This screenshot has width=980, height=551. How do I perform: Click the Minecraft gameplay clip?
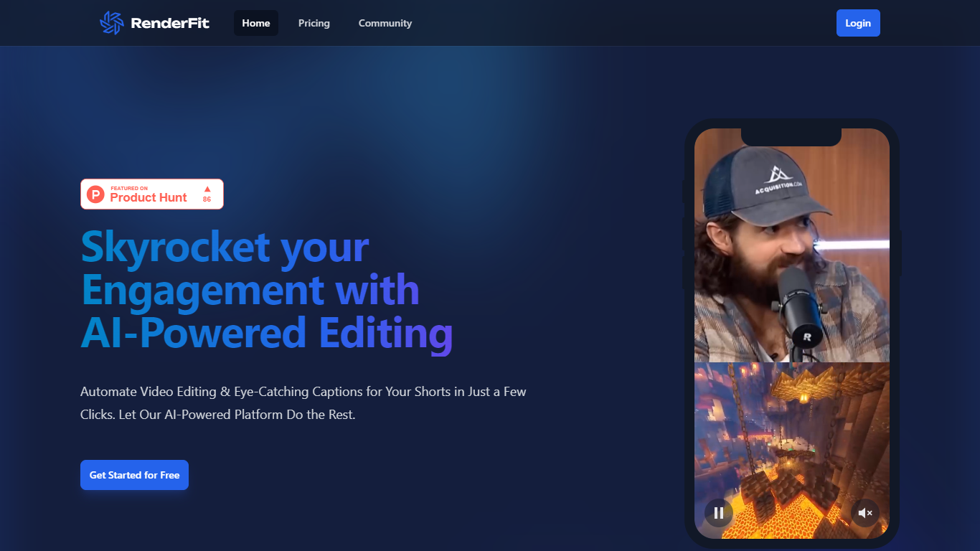click(792, 451)
